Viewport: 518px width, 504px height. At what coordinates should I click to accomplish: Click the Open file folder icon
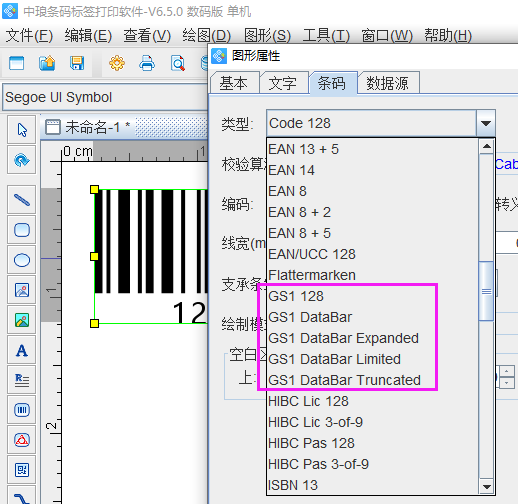[47, 63]
